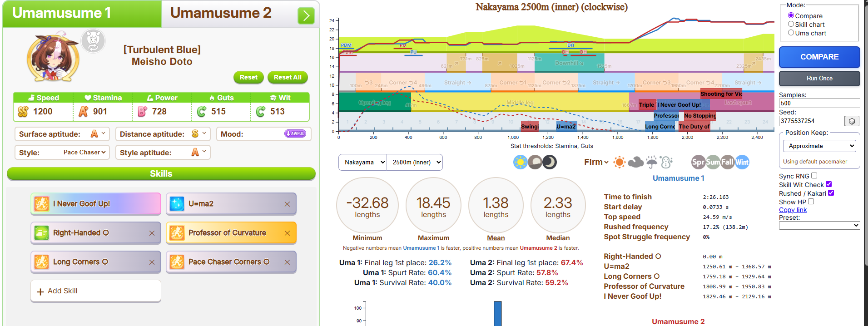The height and width of the screenshot is (326, 868).
Task: Remove the U=ma2 skill
Action: [x=287, y=204]
